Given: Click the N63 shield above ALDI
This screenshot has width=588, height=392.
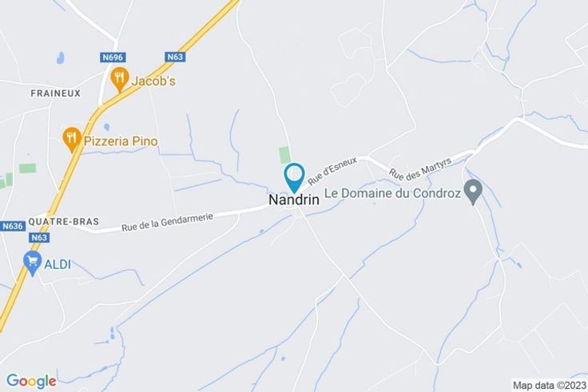Looking at the screenshot, I should [x=39, y=238].
